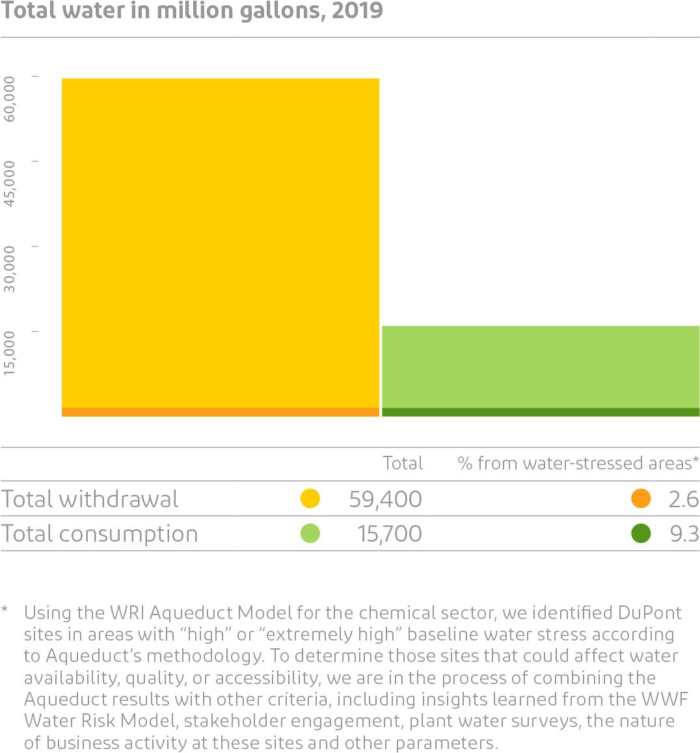Click the 15,000 axis label

tap(10, 353)
